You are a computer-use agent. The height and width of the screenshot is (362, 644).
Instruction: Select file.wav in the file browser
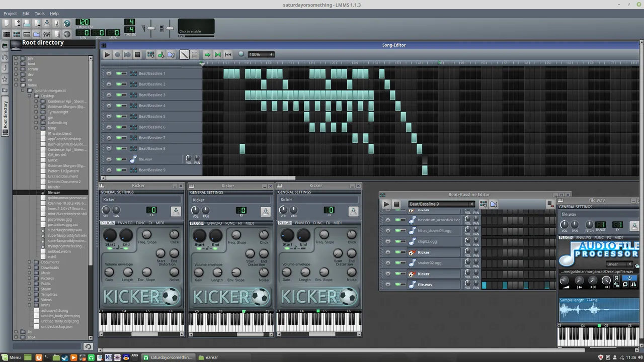coord(54,193)
